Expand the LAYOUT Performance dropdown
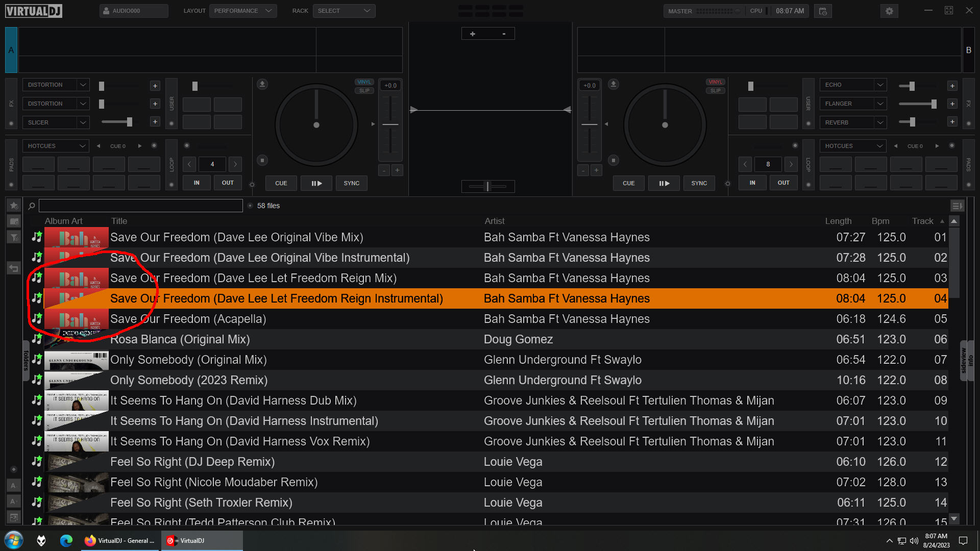The image size is (980, 551). 242,11
